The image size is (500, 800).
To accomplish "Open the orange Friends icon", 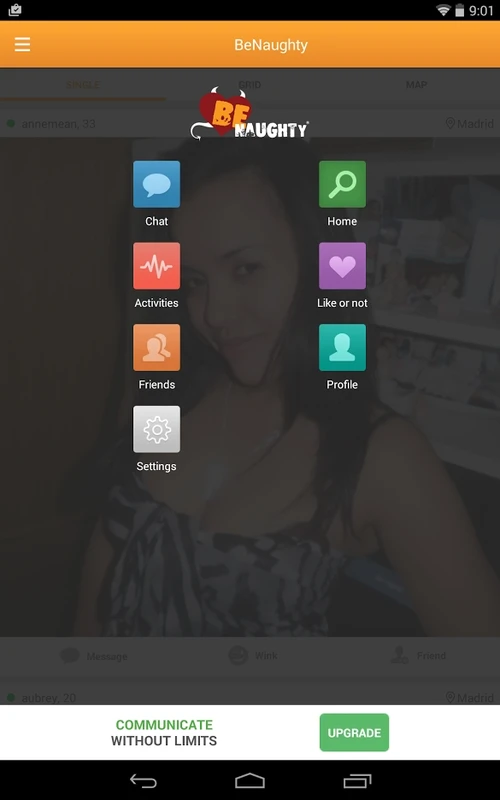I will click(x=156, y=347).
